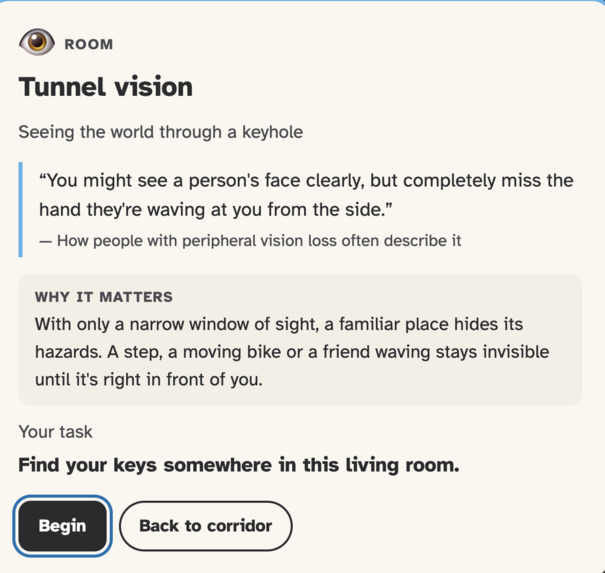Screen dimensions: 605x573
Task: Click the WHY IT MATTERS heading
Action: pos(104,297)
